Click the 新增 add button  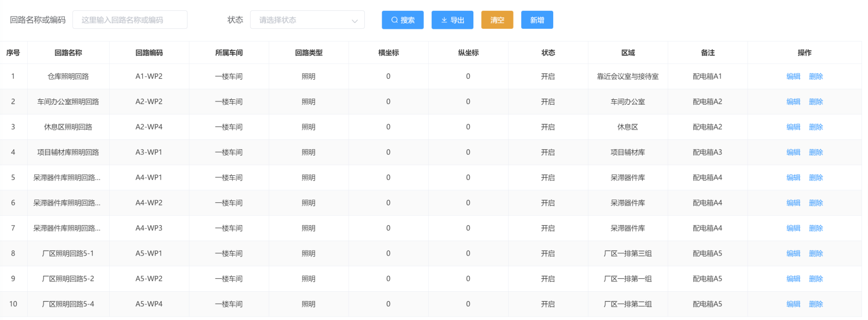click(537, 20)
